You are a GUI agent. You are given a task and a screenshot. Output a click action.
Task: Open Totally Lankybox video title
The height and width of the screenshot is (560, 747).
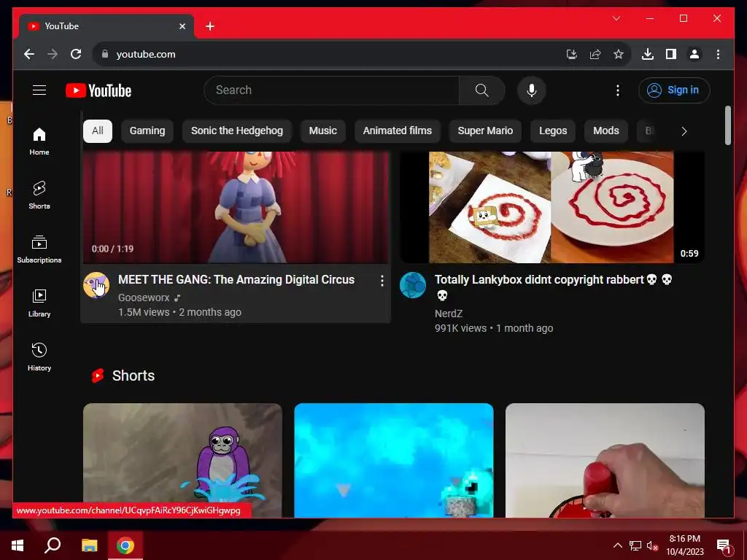point(553,287)
